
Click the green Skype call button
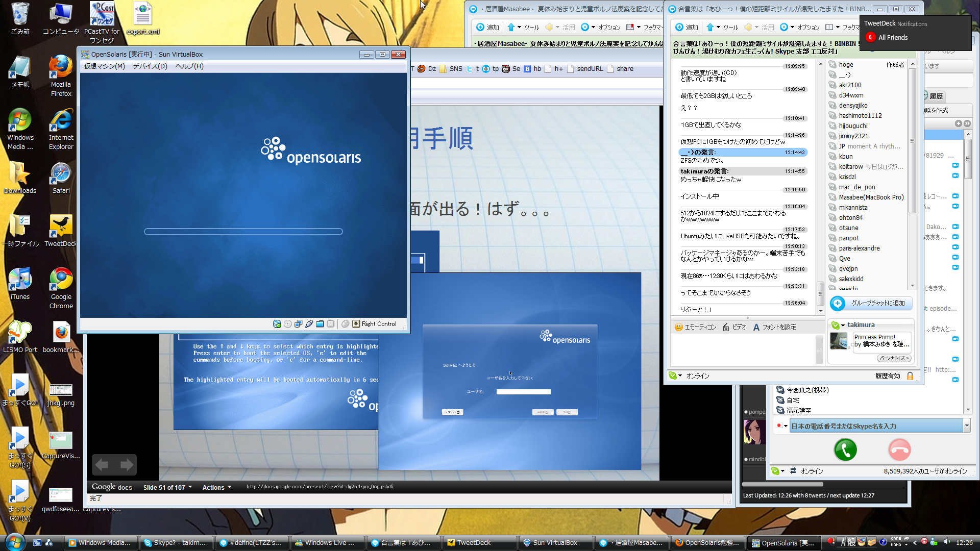coord(845,450)
